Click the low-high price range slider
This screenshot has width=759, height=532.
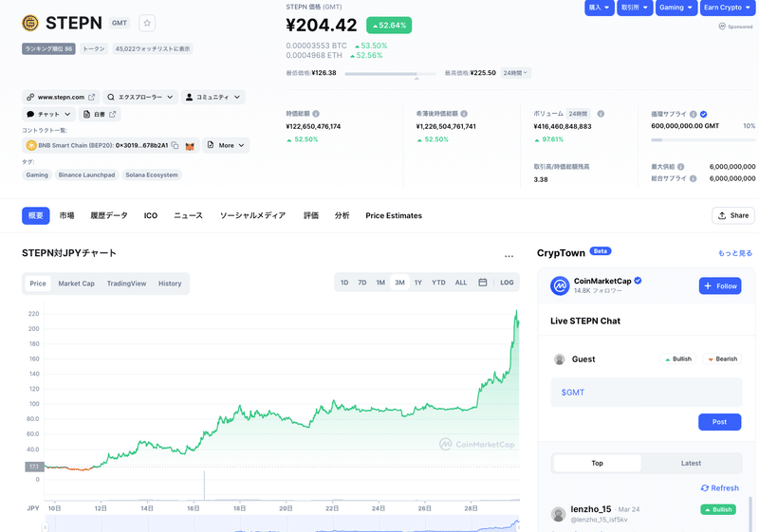tap(390, 74)
